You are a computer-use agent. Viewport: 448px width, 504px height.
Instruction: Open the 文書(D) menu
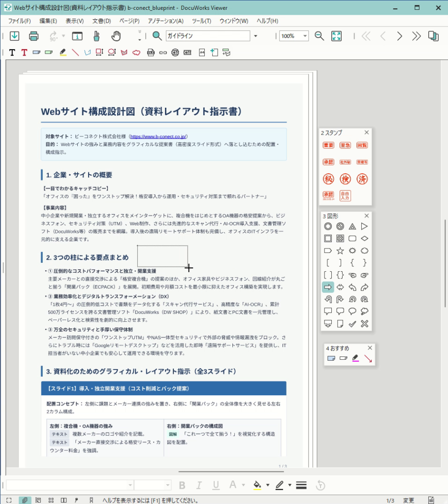click(x=101, y=21)
